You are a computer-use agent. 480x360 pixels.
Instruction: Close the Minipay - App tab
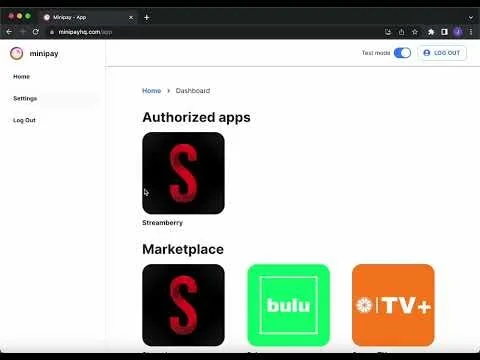pyautogui.click(x=131, y=17)
